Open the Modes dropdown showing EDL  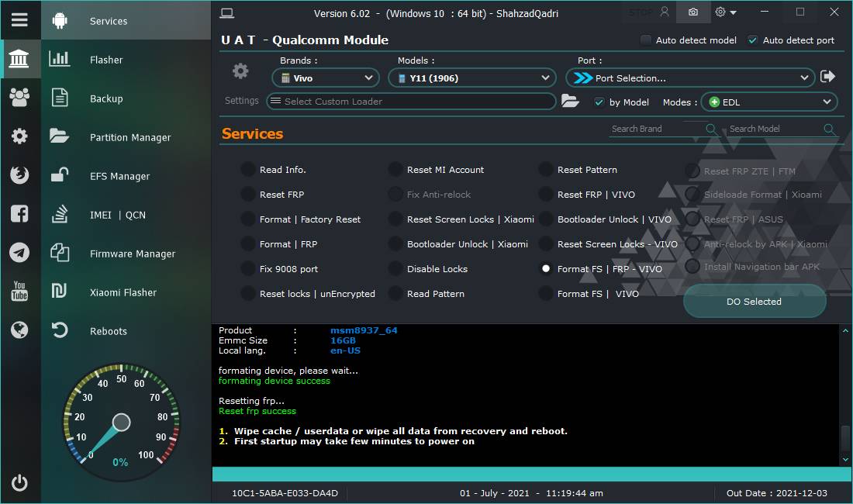click(769, 102)
